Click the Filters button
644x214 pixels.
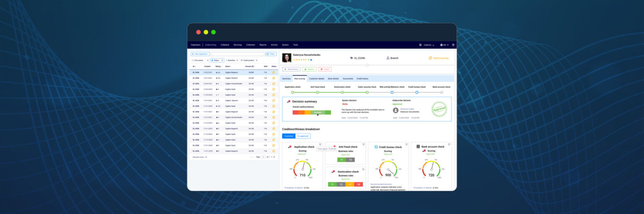coord(271,54)
